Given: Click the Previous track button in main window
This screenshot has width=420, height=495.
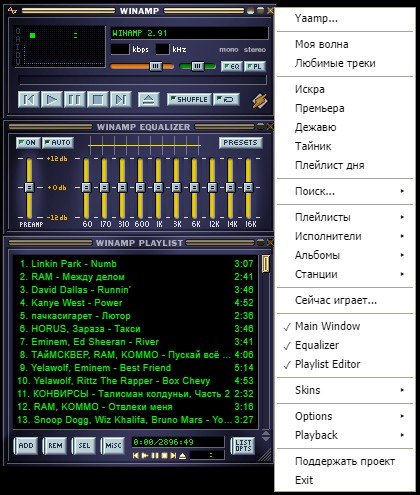Looking at the screenshot, I should coord(29,99).
